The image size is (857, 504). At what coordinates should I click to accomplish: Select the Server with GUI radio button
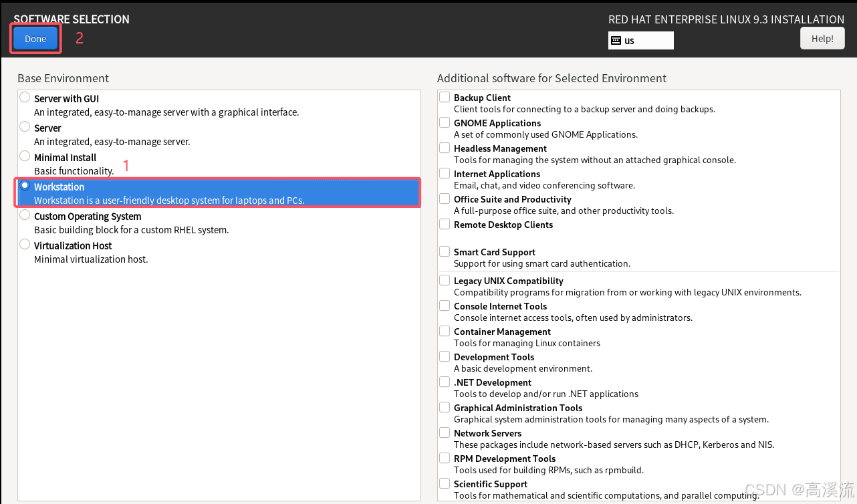(x=25, y=97)
